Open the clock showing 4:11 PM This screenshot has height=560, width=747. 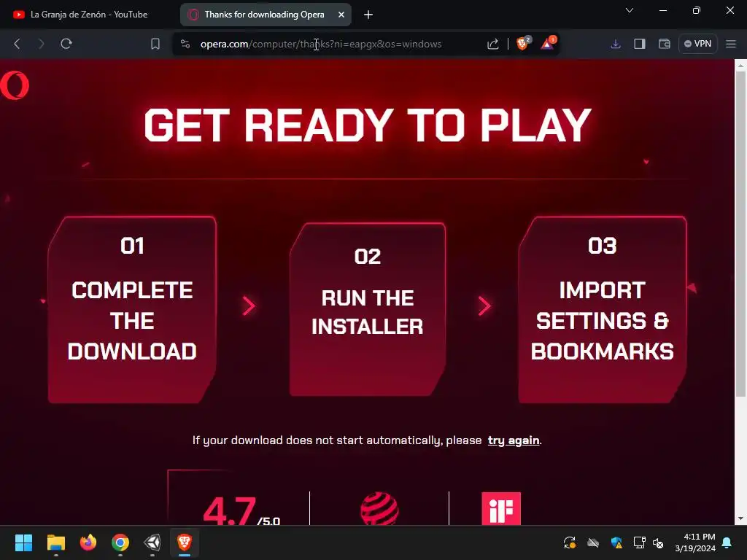(695, 542)
